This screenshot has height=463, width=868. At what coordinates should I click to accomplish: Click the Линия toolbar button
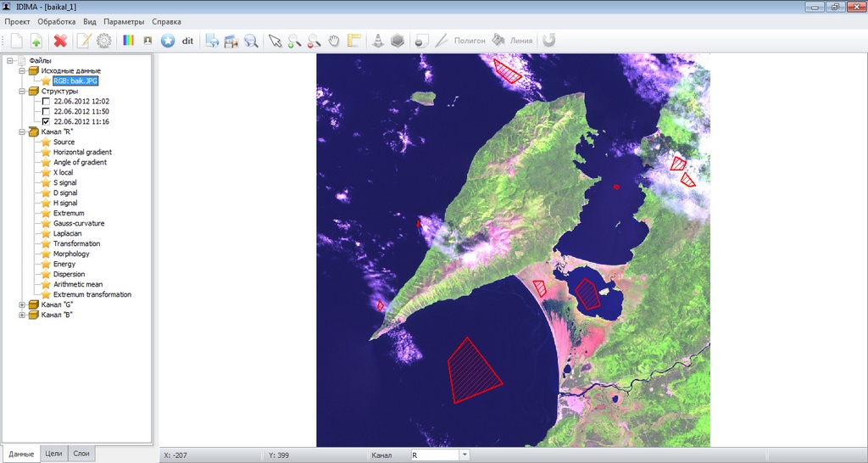coord(520,40)
